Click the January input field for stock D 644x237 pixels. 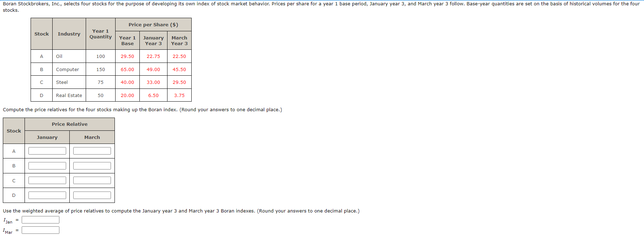[47, 195]
